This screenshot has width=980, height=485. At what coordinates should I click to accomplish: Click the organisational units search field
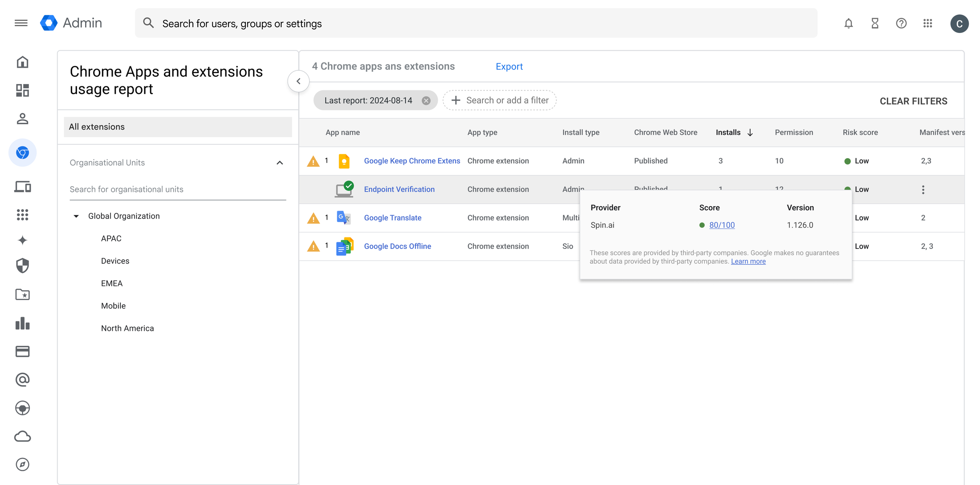point(177,189)
